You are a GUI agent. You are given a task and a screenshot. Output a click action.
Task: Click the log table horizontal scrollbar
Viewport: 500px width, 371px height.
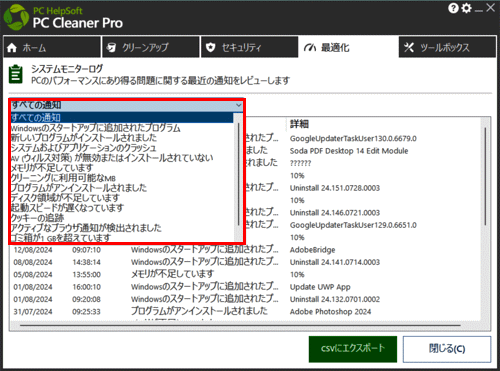(x=240, y=325)
